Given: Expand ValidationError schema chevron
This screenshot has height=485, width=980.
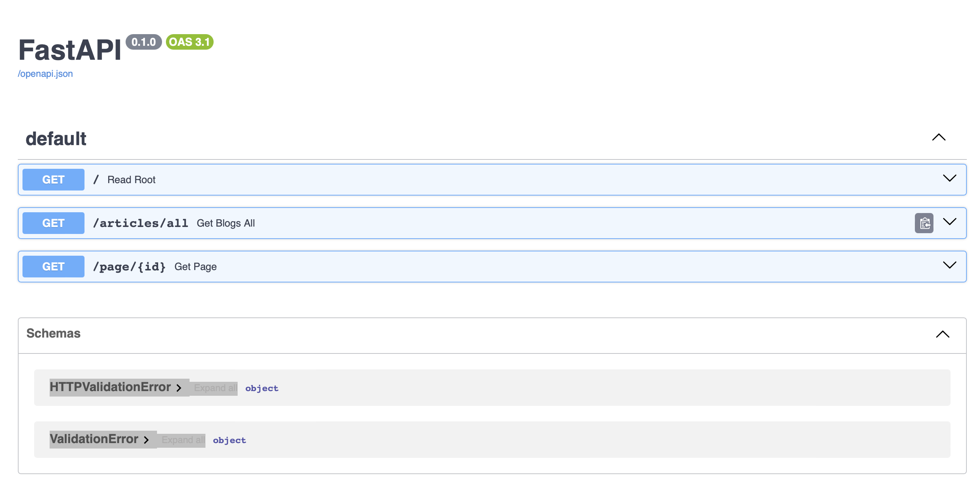Looking at the screenshot, I should [x=146, y=440].
